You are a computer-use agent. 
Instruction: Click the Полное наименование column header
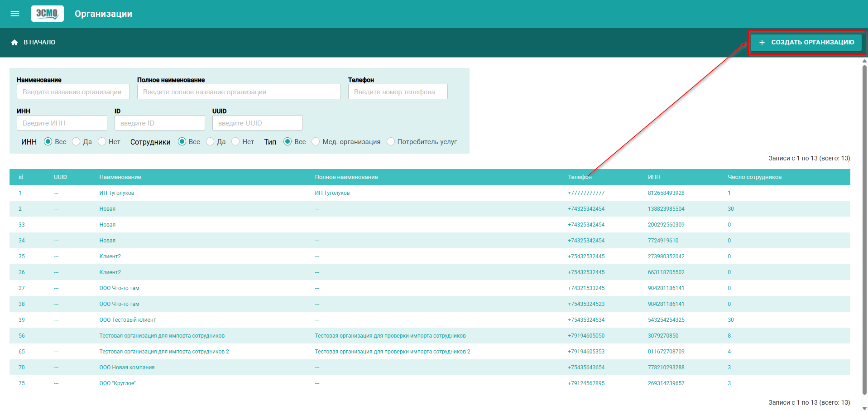tap(346, 177)
